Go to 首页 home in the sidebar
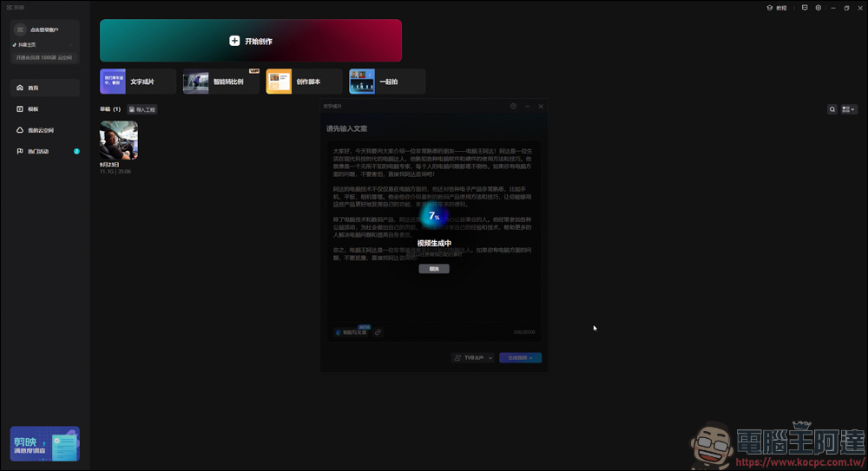 click(45, 88)
